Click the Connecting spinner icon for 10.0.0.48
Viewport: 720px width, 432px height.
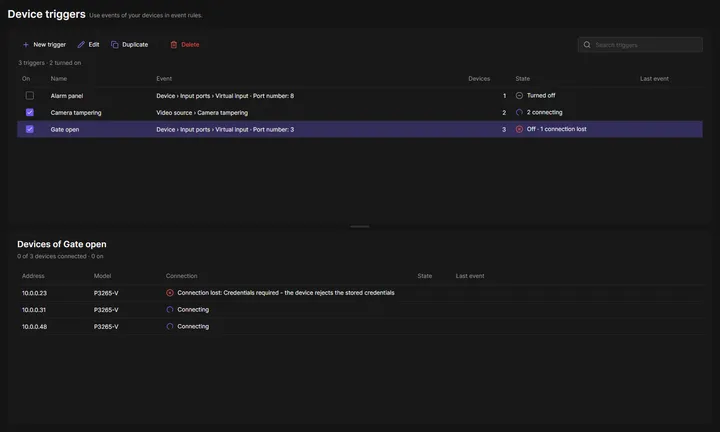[x=170, y=326]
